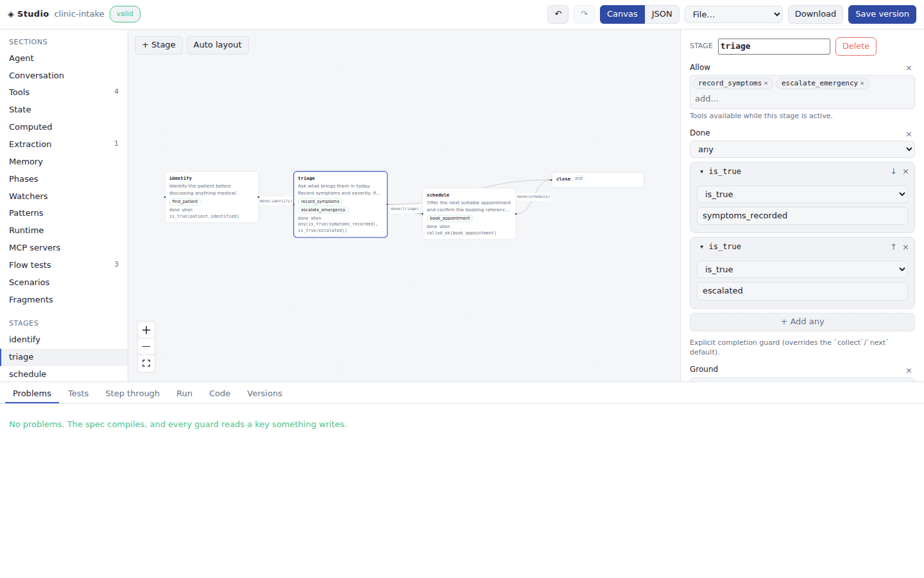
Task: Delete the triage stage
Action: pyautogui.click(x=855, y=46)
